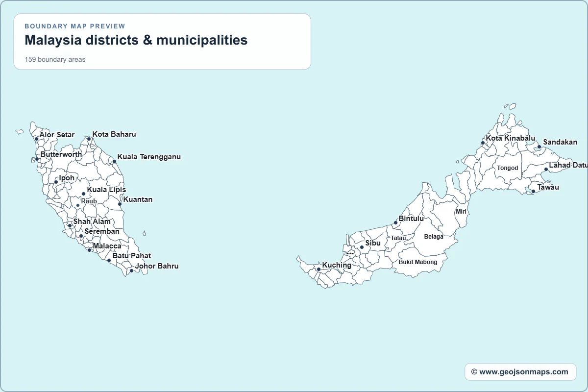Select the 'Sandakan' city label
Screen dimensions: 588x392
point(560,142)
